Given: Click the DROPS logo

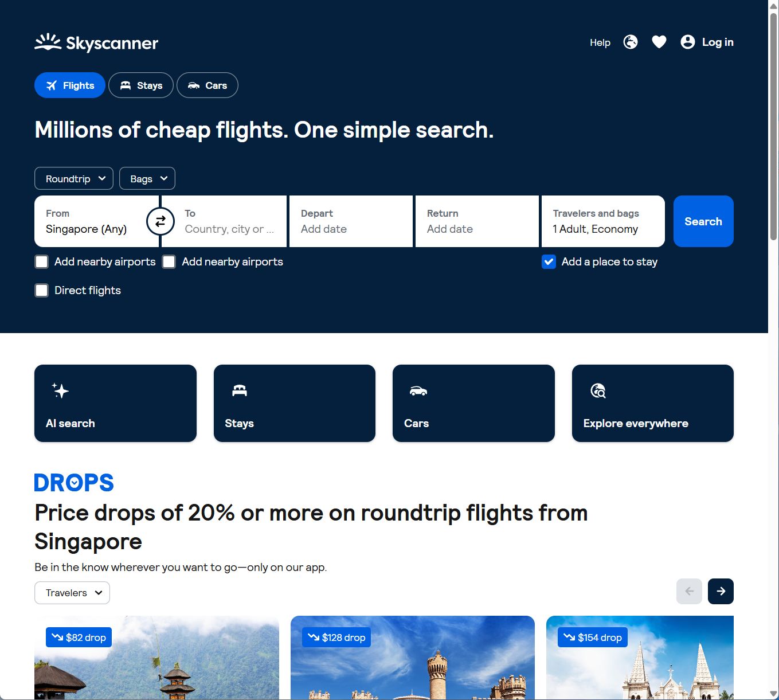Looking at the screenshot, I should click(74, 483).
